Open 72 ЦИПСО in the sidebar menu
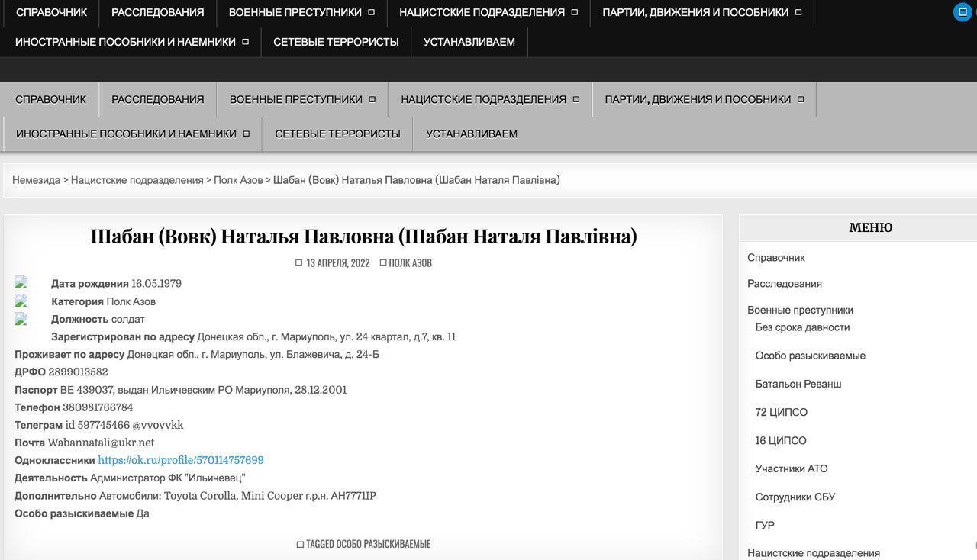This screenshot has height=560, width=977. pyautogui.click(x=781, y=412)
